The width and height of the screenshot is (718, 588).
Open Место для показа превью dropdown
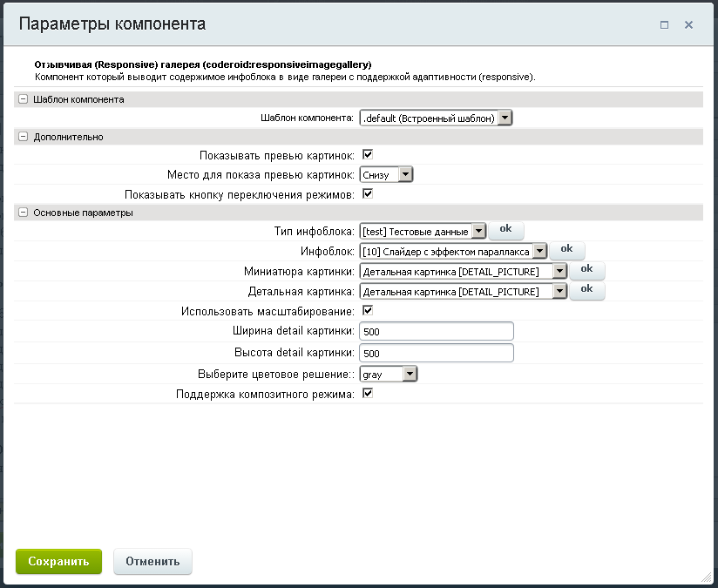pyautogui.click(x=386, y=174)
